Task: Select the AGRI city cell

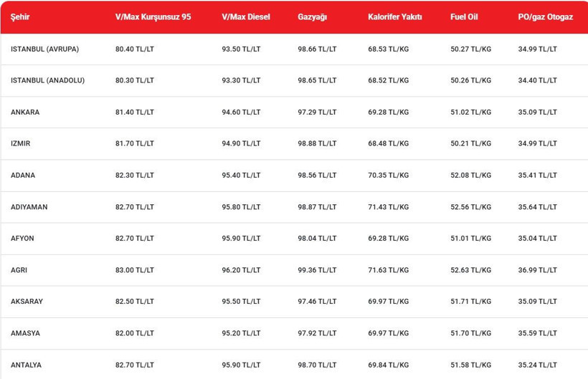Action: pos(19,270)
